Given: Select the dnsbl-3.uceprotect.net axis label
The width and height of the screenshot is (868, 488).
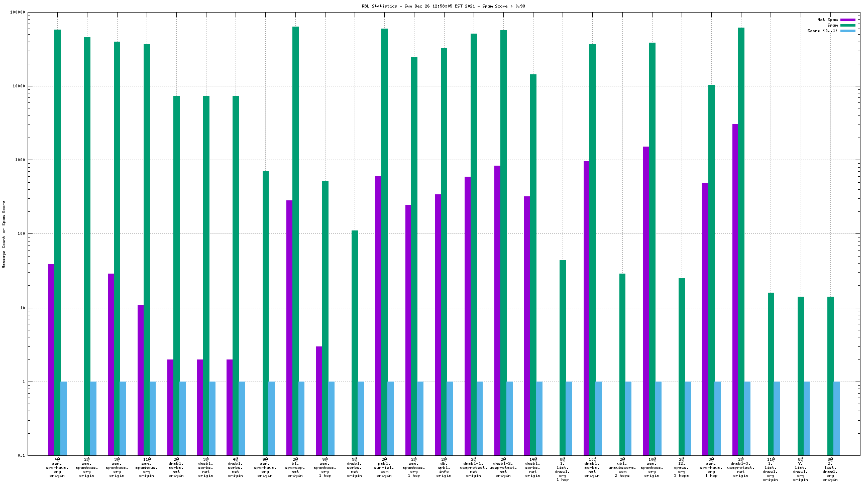Looking at the screenshot, I should pos(741,467).
